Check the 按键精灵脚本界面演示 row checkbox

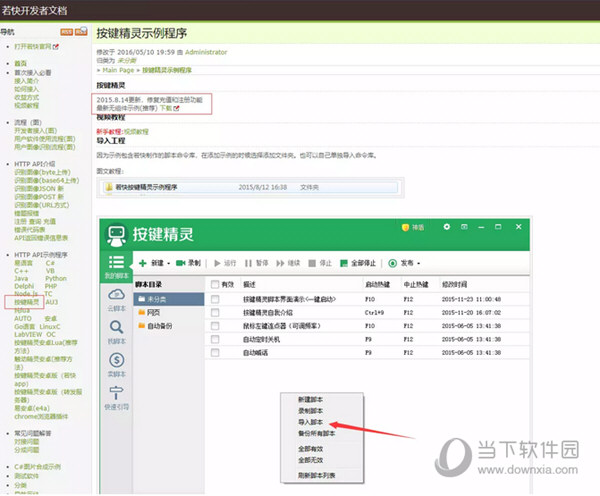click(215, 299)
